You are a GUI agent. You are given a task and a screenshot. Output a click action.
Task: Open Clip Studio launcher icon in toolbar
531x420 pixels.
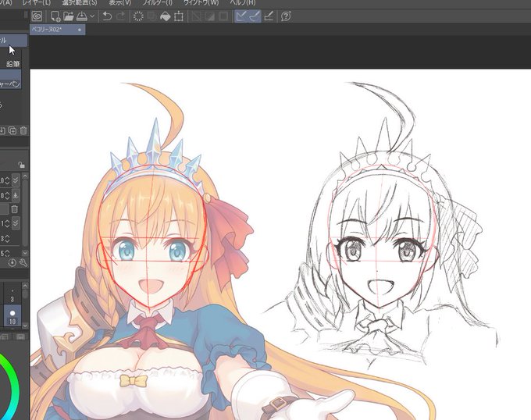click(37, 16)
